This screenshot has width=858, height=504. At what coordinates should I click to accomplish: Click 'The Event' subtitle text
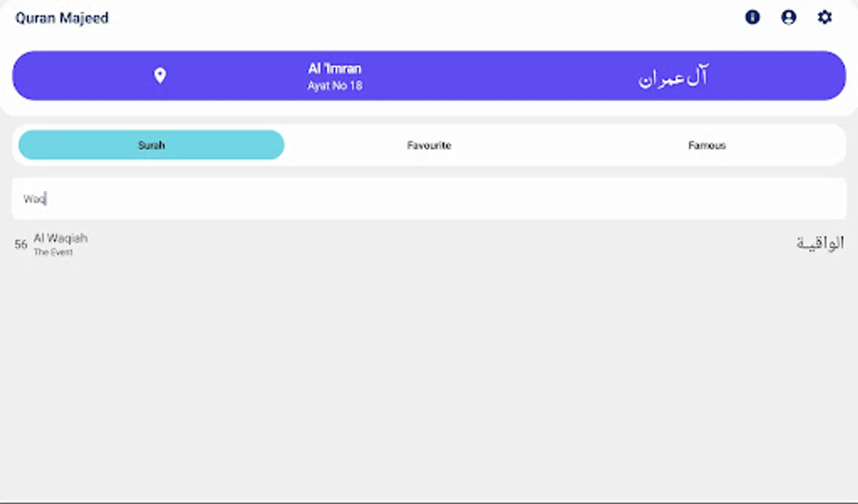pyautogui.click(x=53, y=253)
